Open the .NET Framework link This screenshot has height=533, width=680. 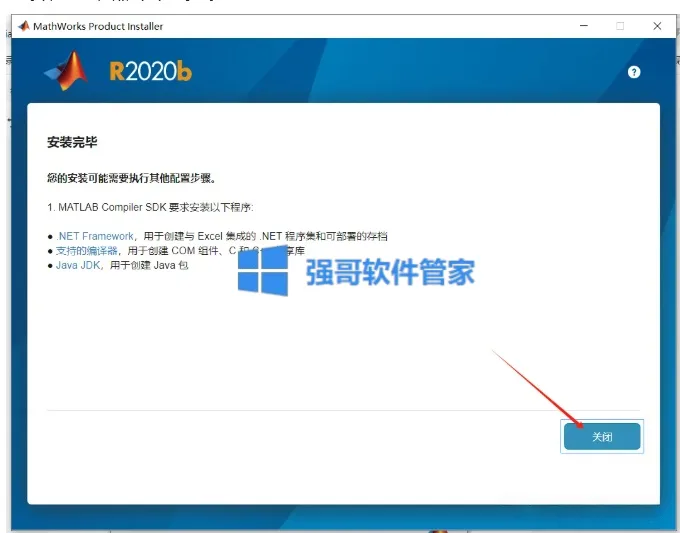pos(95,236)
